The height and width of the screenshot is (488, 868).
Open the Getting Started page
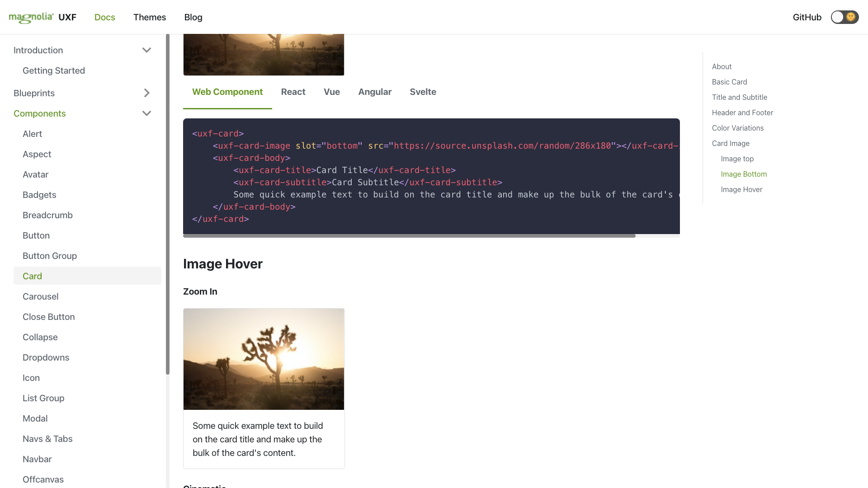pyautogui.click(x=54, y=70)
